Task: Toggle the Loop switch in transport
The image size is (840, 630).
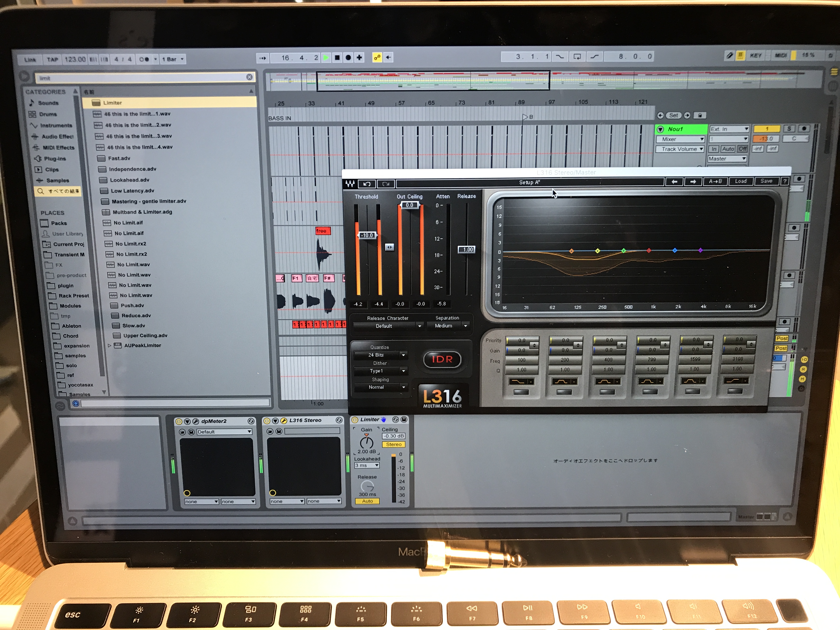Action: coord(577,57)
